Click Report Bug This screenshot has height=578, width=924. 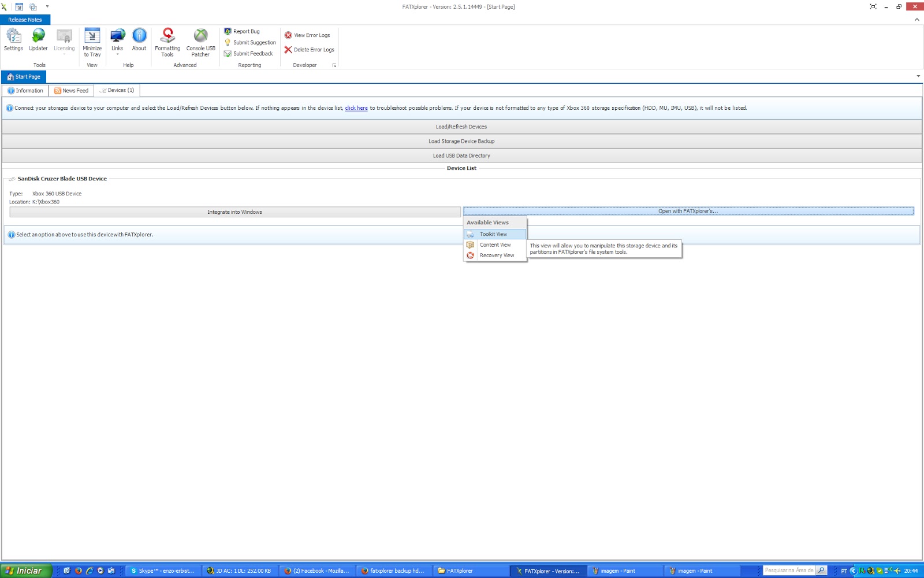(x=242, y=31)
